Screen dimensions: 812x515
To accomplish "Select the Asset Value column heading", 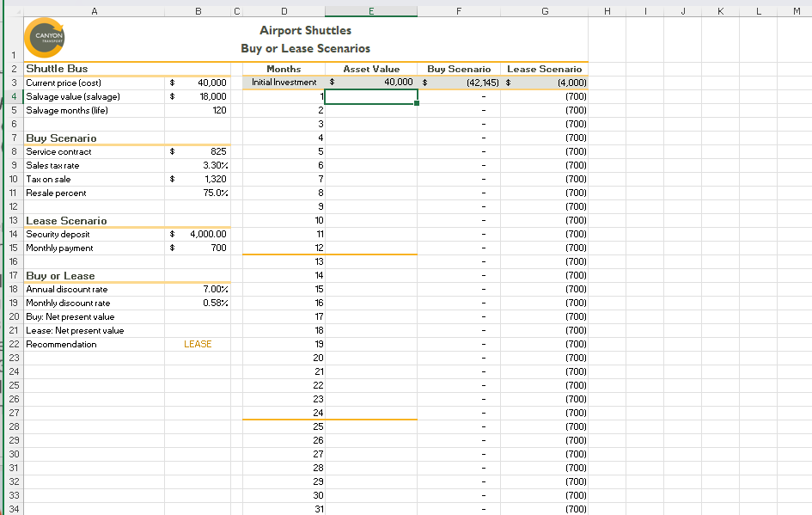I will pyautogui.click(x=371, y=69).
